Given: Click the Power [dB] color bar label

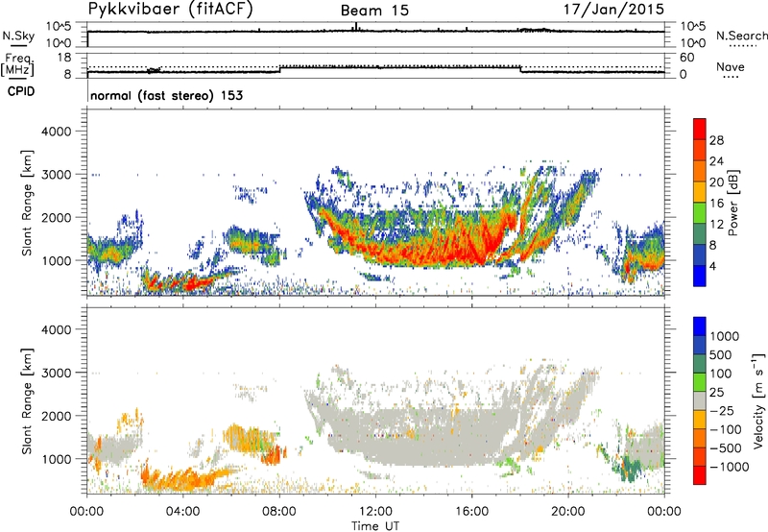Looking at the screenshot, I should (x=732, y=203).
